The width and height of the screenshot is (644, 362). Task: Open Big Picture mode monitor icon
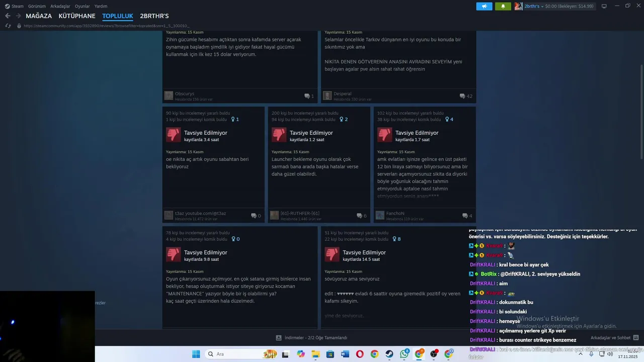point(604,6)
